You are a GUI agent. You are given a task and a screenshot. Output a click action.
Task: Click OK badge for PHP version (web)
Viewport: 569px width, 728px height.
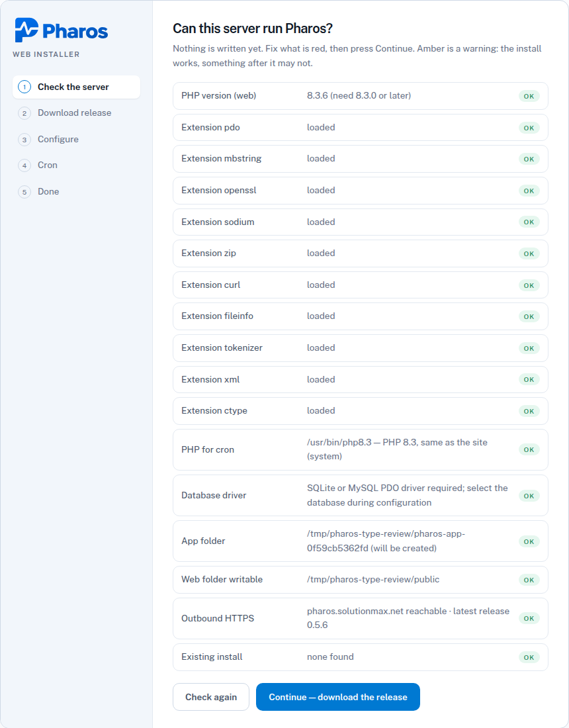(x=529, y=96)
